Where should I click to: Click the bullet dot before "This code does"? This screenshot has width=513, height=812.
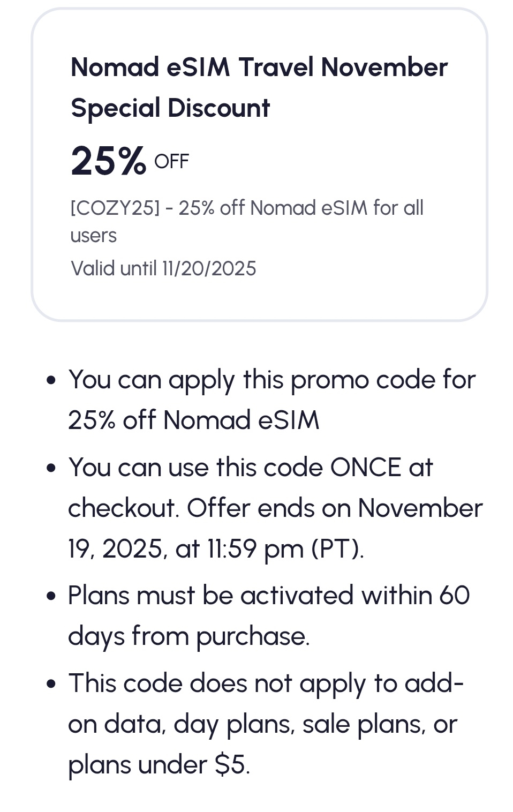click(51, 684)
